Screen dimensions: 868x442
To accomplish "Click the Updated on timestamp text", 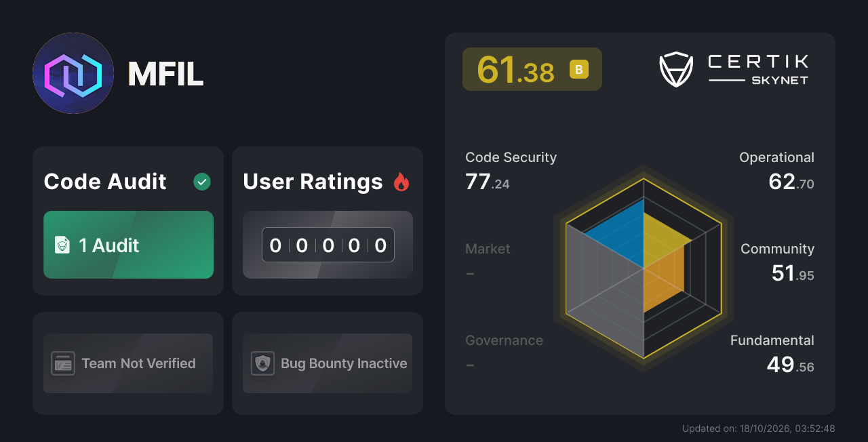I will click(758, 428).
